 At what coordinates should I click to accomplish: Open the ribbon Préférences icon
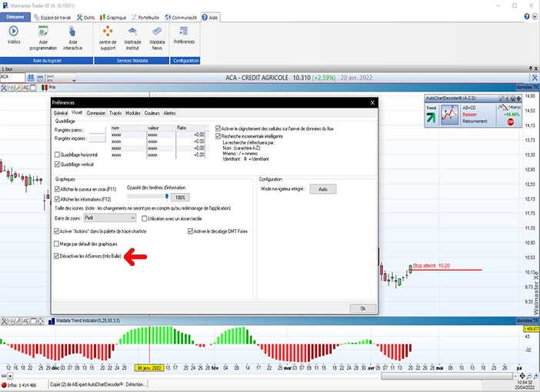coord(184,32)
